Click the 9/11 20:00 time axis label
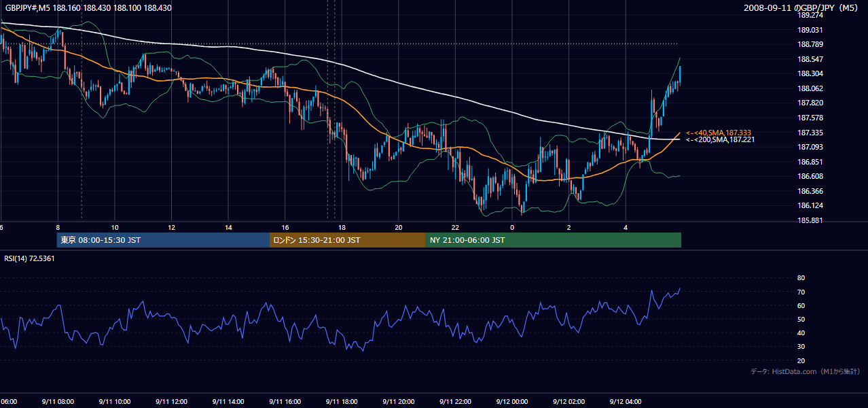 pyautogui.click(x=399, y=401)
